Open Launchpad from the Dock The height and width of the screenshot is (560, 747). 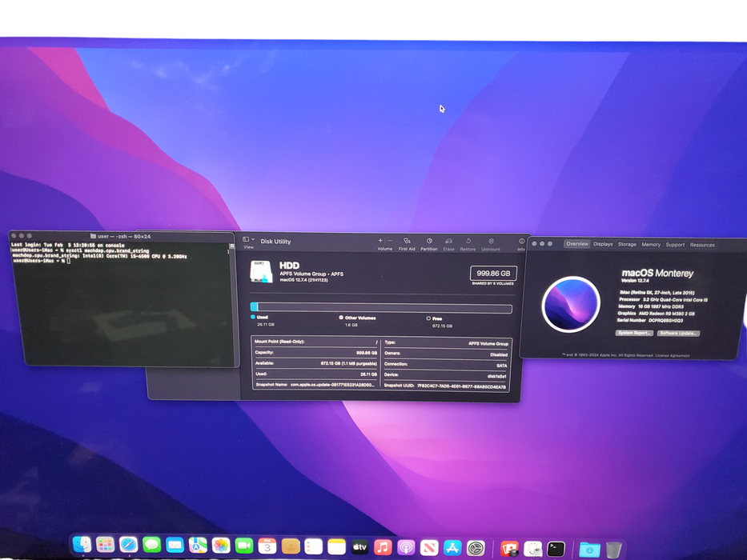[x=105, y=546]
